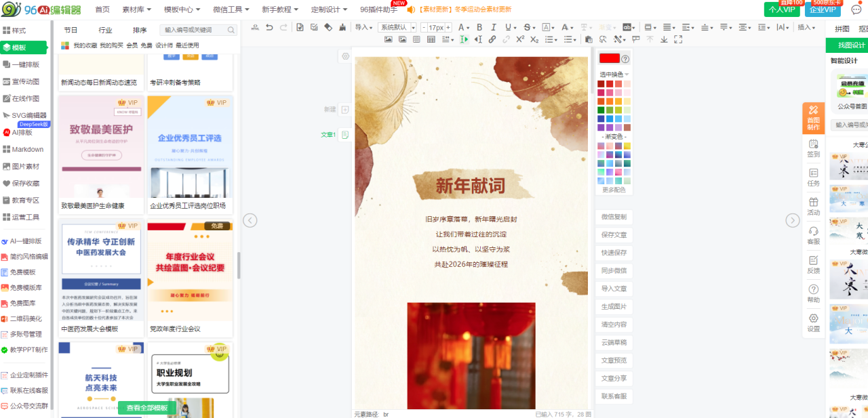Toggle italic text formatting
868x418 pixels.
494,27
